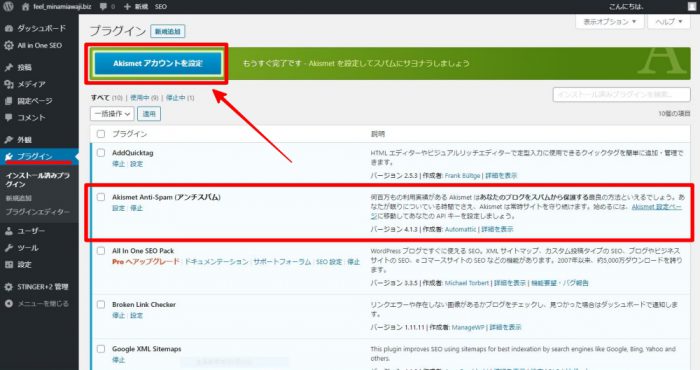Viewport: 700px width, 370px height.
Task: Click the Posts pin icon
Action: [8, 67]
